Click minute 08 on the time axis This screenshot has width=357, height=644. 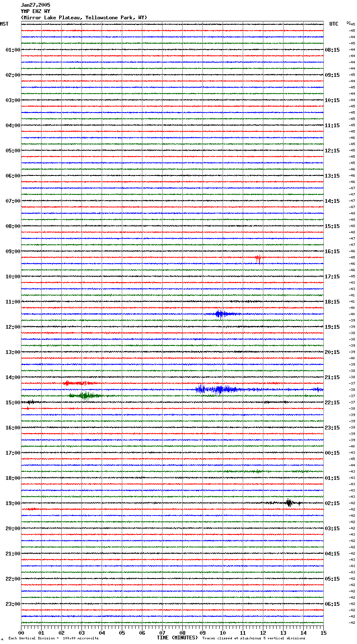[182, 633]
